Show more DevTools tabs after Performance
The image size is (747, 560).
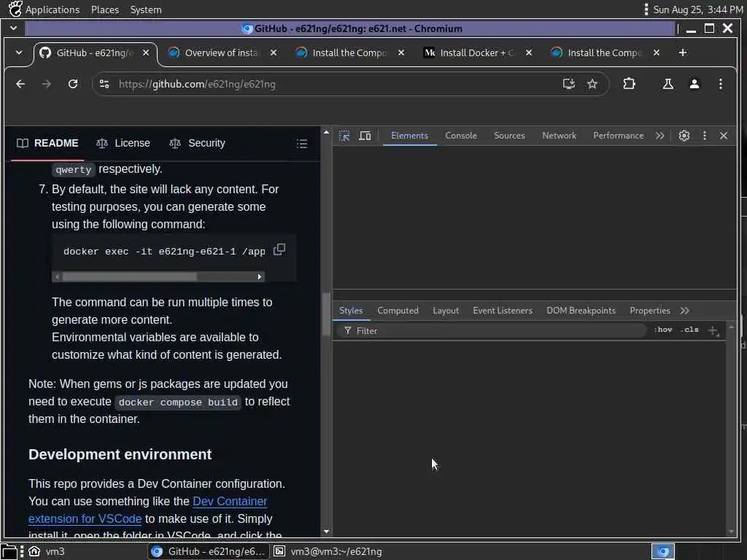click(x=659, y=136)
